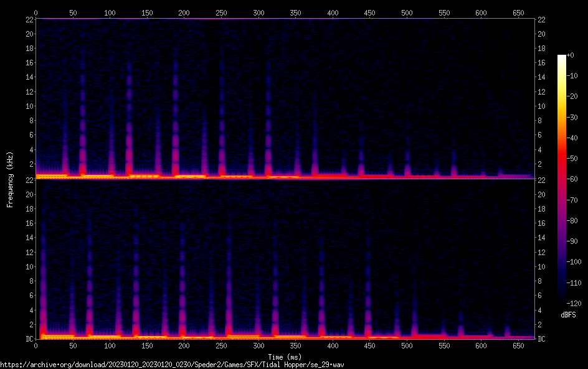Image resolution: width=588 pixels, height=369 pixels.
Task: Click the 'DC' label on the bottom-right axis
Action: pos(542,339)
